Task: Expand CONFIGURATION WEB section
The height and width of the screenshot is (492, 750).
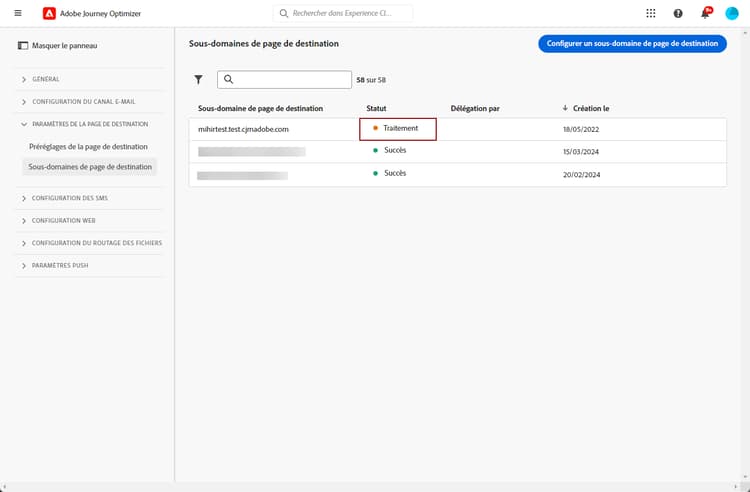Action: (x=64, y=220)
